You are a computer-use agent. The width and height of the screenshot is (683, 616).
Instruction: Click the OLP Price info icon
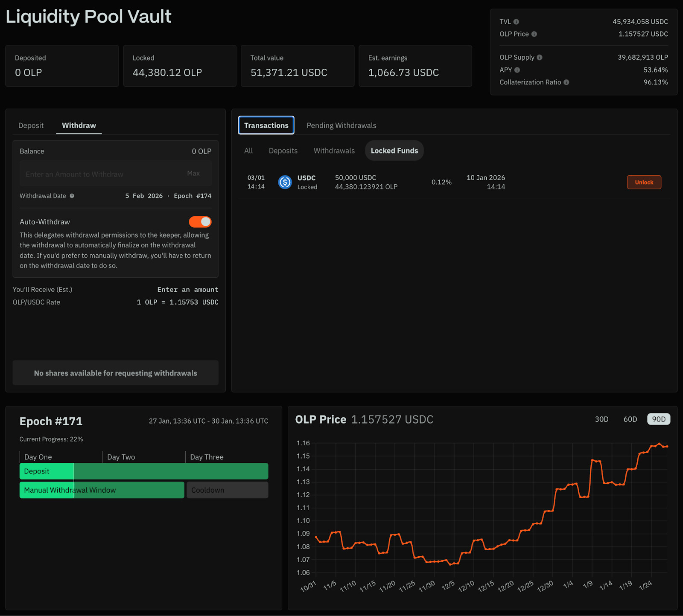click(534, 34)
